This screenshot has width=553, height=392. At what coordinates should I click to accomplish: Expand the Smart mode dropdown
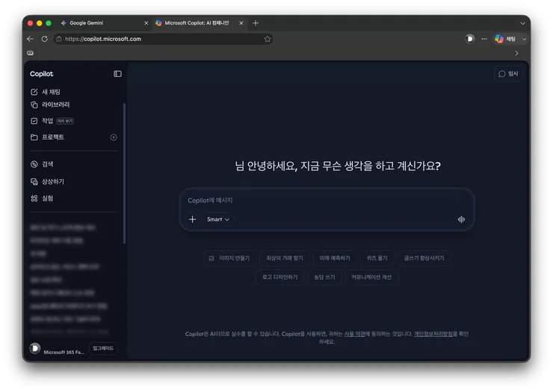(x=218, y=220)
